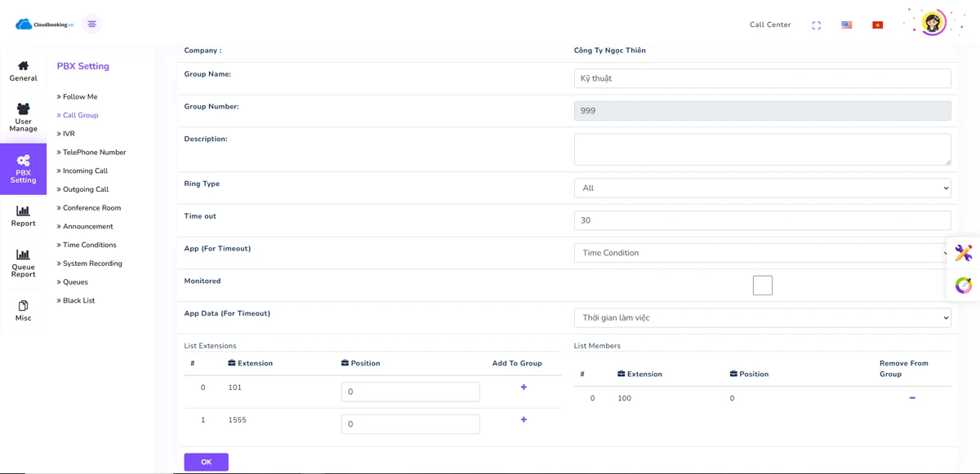
Task: Click the OK button
Action: 206,462
